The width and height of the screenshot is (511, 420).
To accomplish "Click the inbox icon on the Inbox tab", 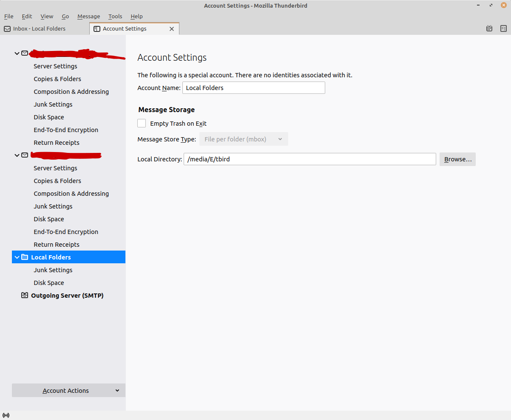I will point(7,29).
